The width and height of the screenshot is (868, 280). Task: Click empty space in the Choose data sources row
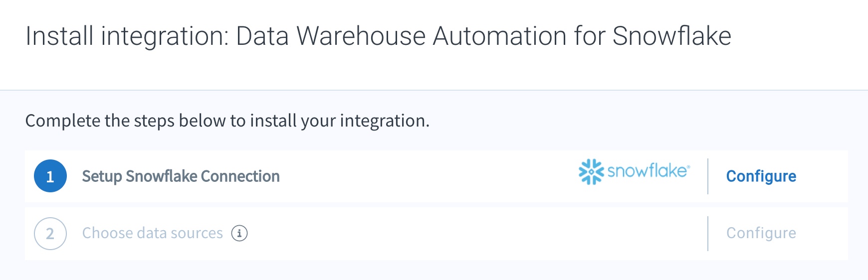[474, 234]
